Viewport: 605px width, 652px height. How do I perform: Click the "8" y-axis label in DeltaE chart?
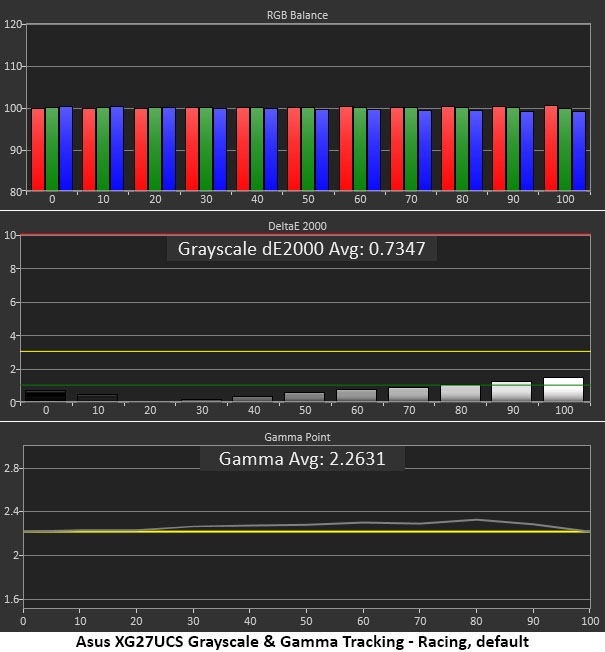coord(13,269)
